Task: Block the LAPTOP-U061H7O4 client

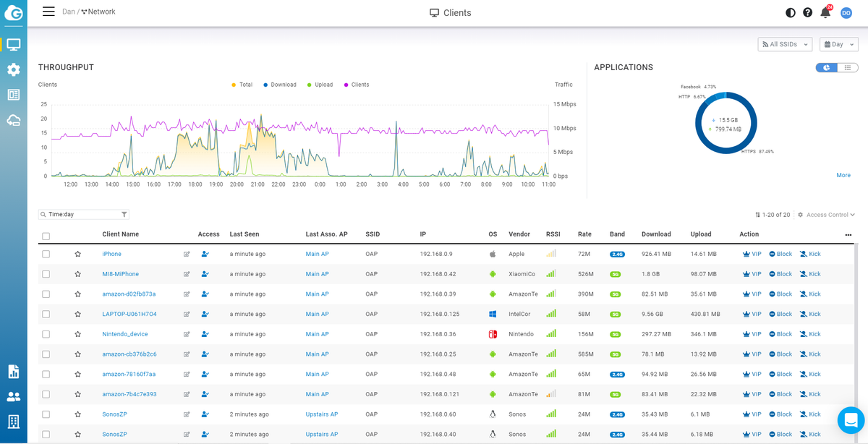Action: [780, 314]
